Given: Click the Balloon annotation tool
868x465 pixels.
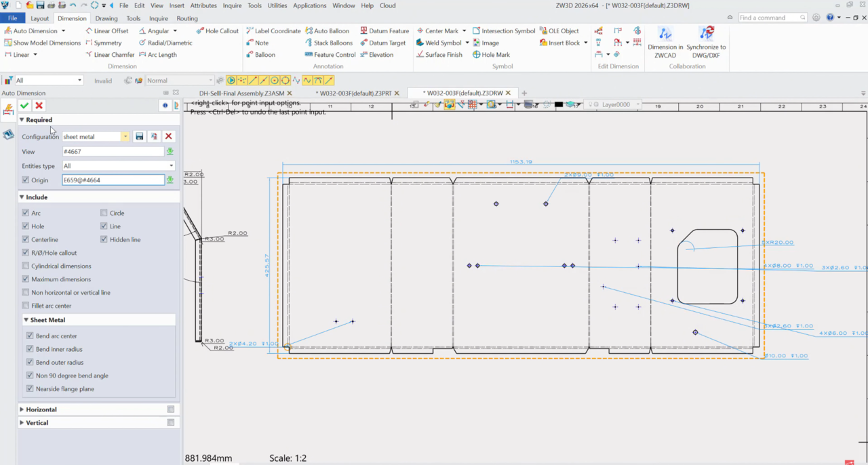Looking at the screenshot, I should pos(260,55).
